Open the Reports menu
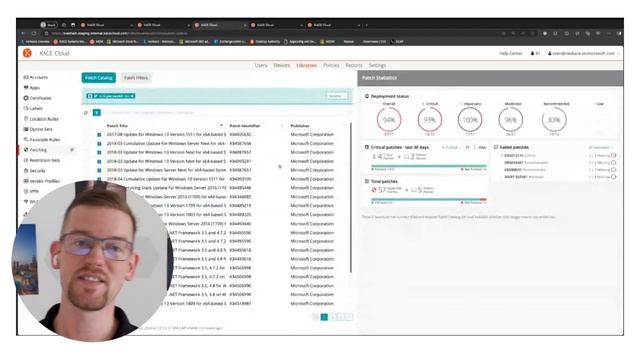This screenshot has height=360, width=640. pos(354,65)
